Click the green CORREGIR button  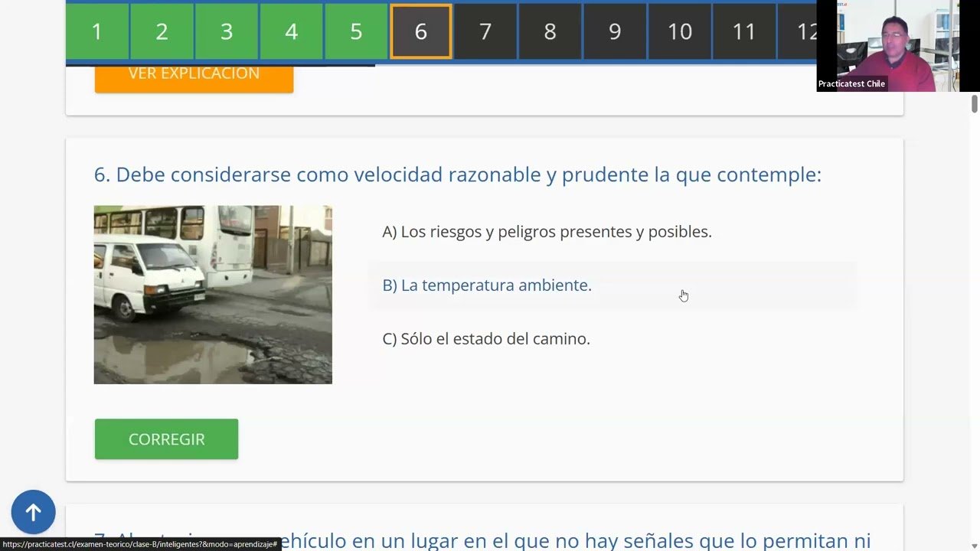[166, 439]
